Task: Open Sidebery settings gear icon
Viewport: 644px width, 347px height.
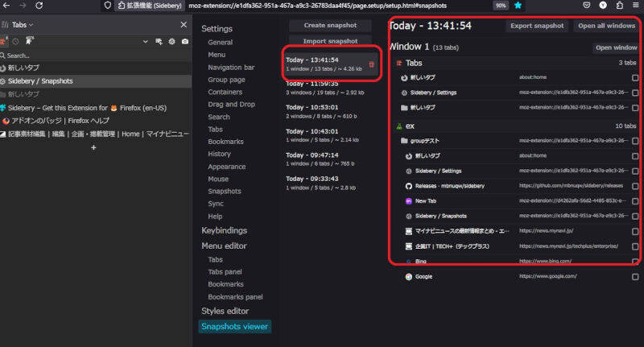Action: coord(171,42)
